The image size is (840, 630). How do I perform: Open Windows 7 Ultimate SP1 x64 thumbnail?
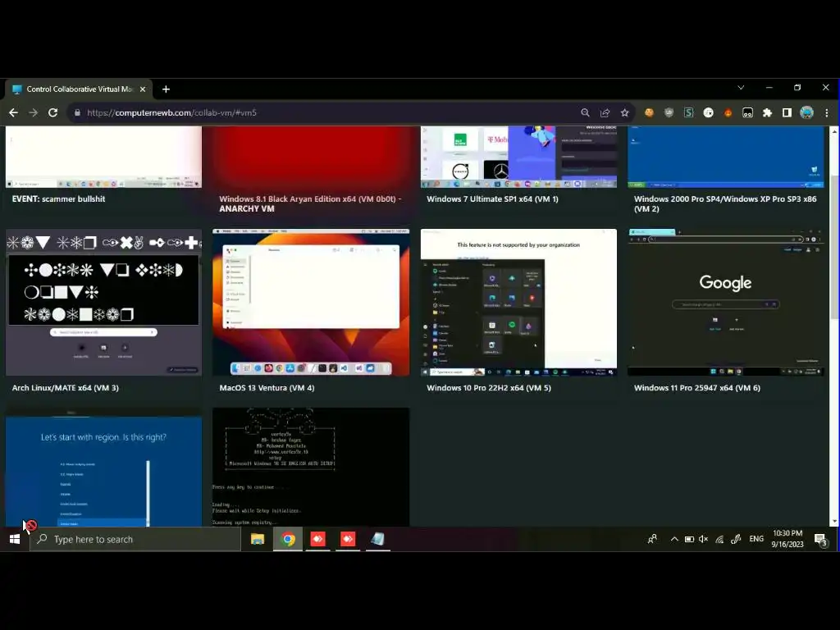click(x=518, y=157)
